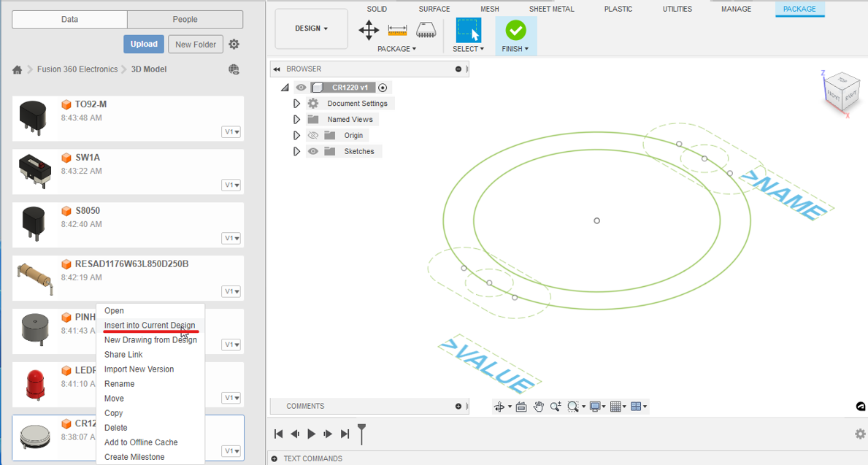Expand the Sketches node
The image size is (868, 465).
(296, 151)
